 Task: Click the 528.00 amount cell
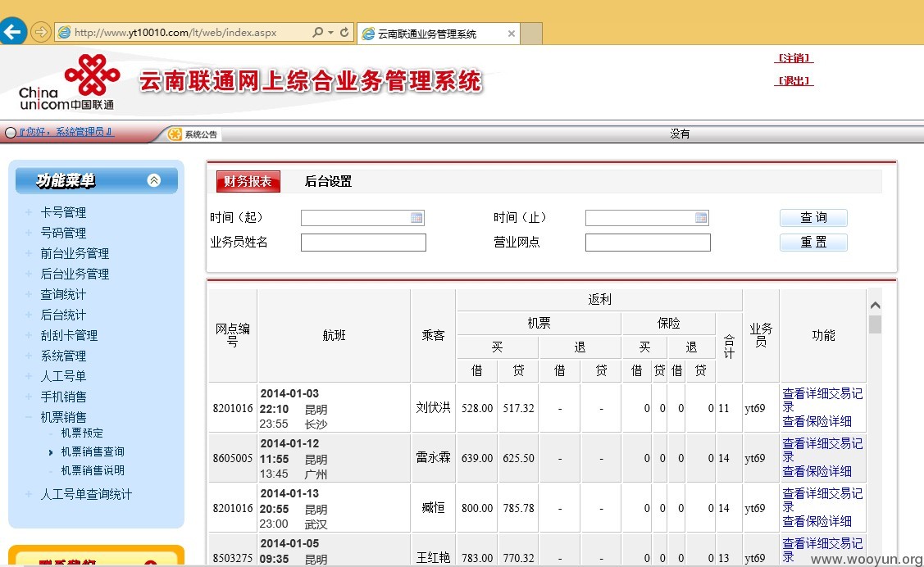(477, 408)
